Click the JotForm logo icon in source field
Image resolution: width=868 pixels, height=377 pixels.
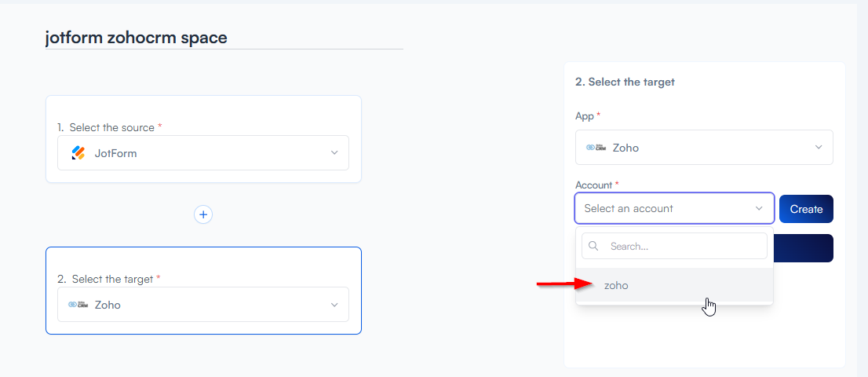[x=78, y=153]
